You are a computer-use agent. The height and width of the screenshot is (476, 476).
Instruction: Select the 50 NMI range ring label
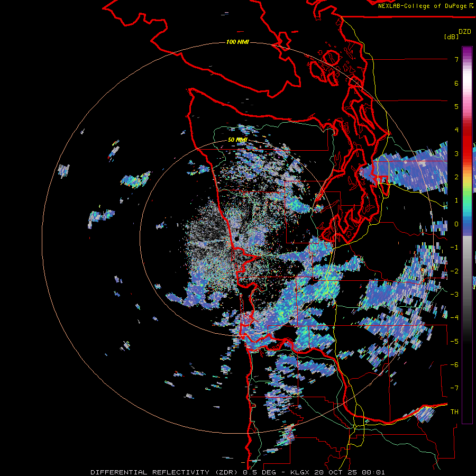click(237, 140)
